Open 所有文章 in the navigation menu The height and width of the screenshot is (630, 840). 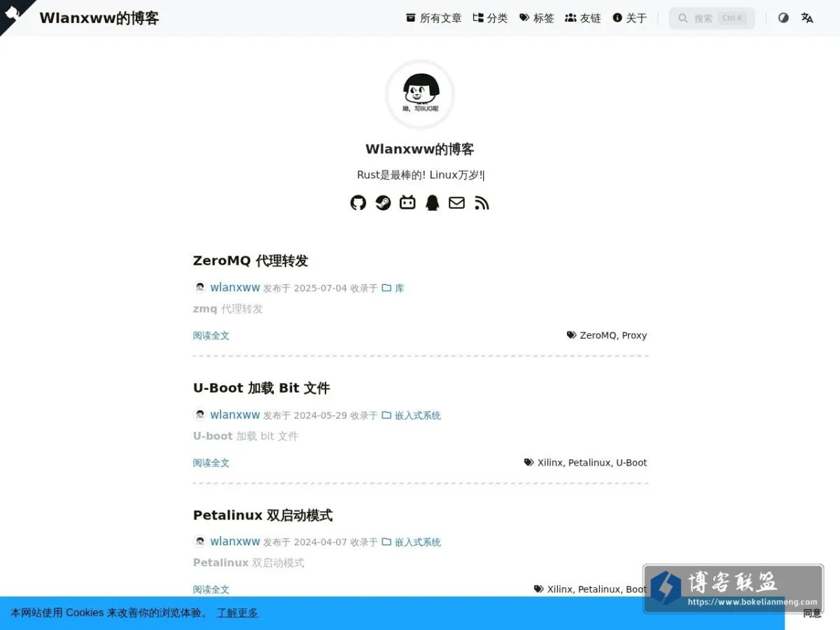click(433, 18)
